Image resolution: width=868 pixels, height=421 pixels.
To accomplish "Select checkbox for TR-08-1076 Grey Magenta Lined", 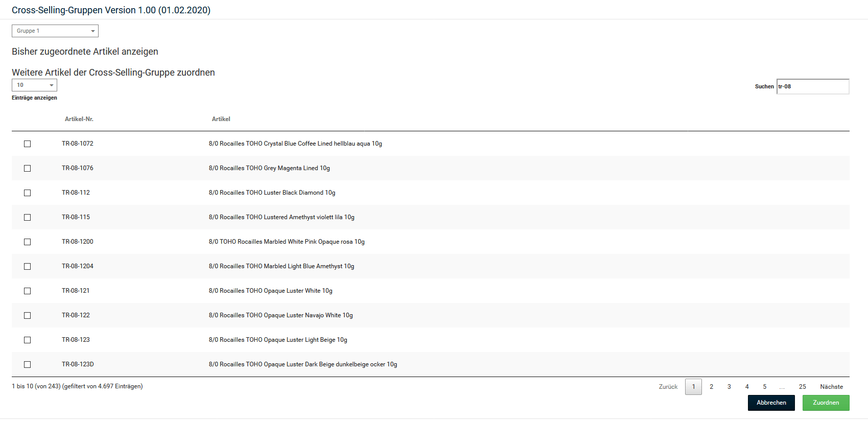I will (x=28, y=169).
